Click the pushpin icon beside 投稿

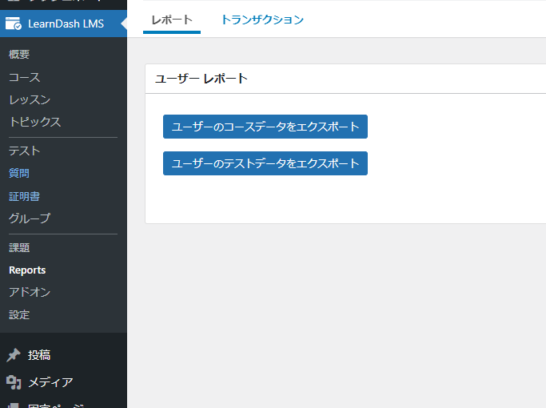pos(14,355)
